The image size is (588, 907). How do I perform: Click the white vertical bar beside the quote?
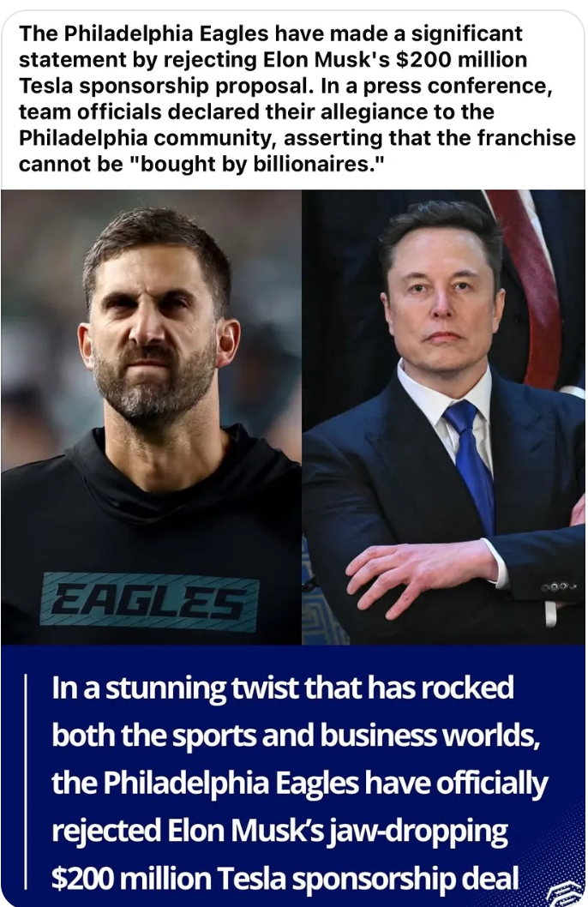pos(26,780)
